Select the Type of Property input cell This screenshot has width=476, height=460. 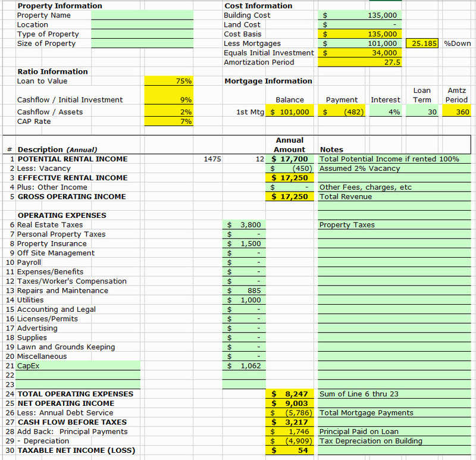(x=142, y=34)
